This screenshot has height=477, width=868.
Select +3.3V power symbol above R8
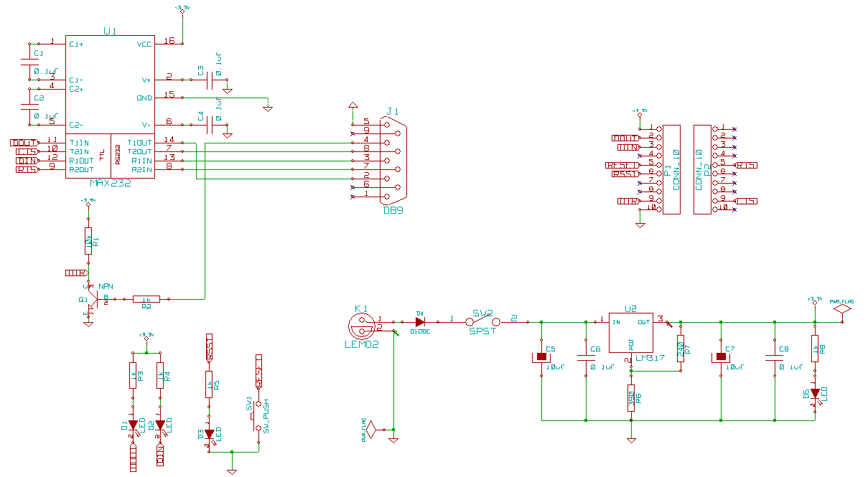click(x=815, y=301)
